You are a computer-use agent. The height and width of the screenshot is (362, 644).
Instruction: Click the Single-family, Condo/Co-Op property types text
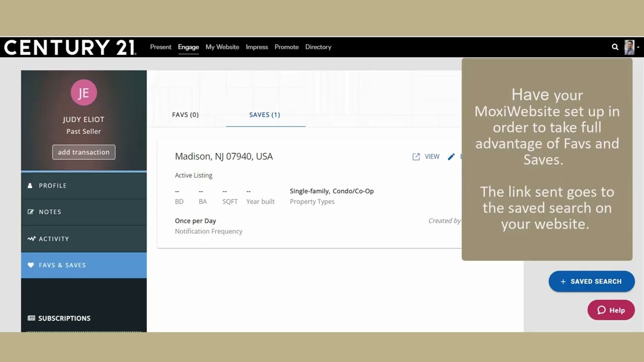pos(332,191)
